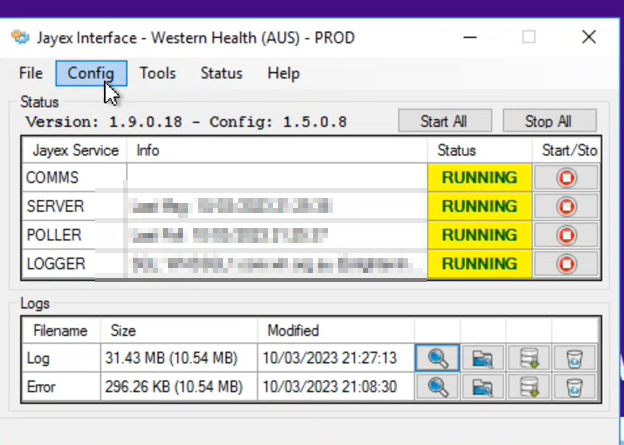Click the Version 1.9.0.18 text
This screenshot has height=445, width=624.
coord(104,121)
